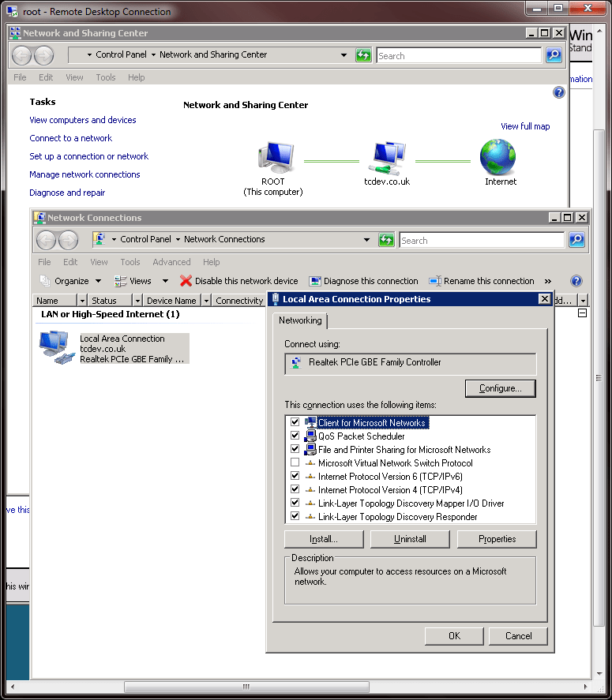Uncheck File and Printer Sharing for Microsoft Networks
612x700 pixels.
[295, 449]
